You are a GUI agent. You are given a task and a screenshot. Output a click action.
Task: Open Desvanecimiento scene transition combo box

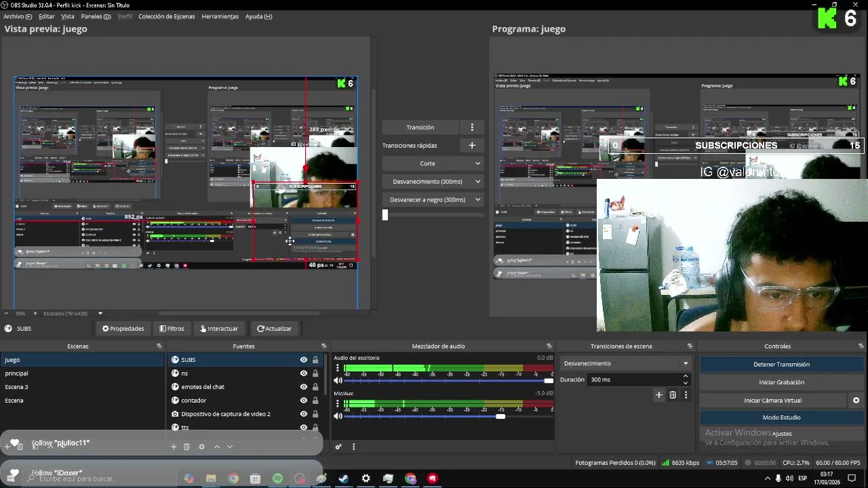[x=626, y=364]
